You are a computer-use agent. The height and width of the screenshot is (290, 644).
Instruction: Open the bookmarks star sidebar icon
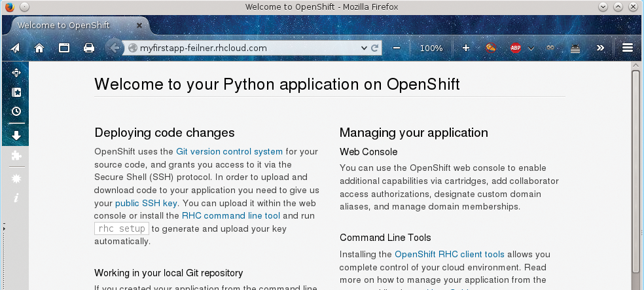click(16, 92)
